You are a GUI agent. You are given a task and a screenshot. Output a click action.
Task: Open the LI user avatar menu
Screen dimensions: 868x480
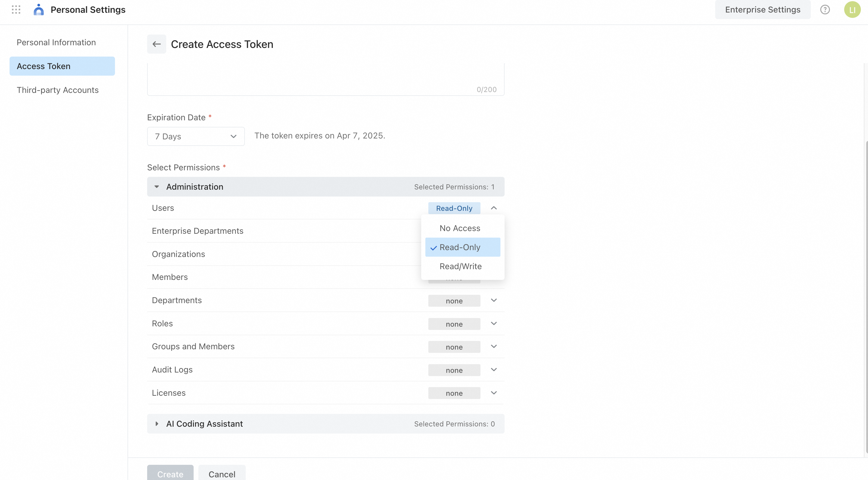pos(852,10)
